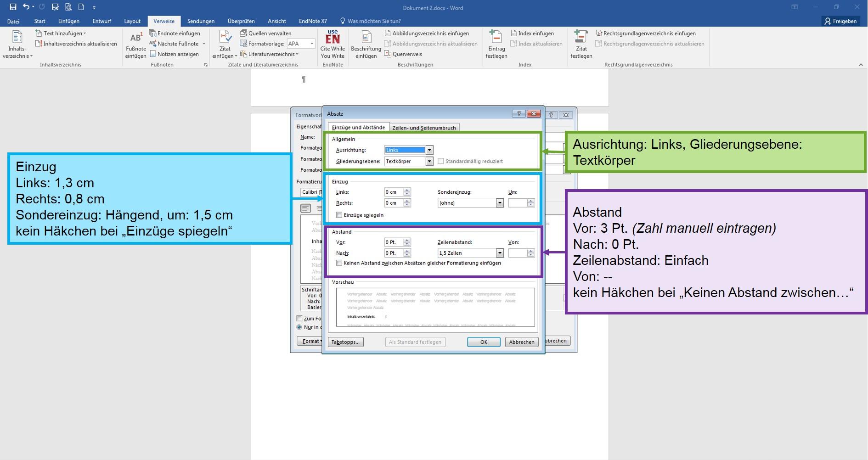The height and width of the screenshot is (460, 868).
Task: Click Text hinzufügen in the ribbon
Action: coord(61,33)
